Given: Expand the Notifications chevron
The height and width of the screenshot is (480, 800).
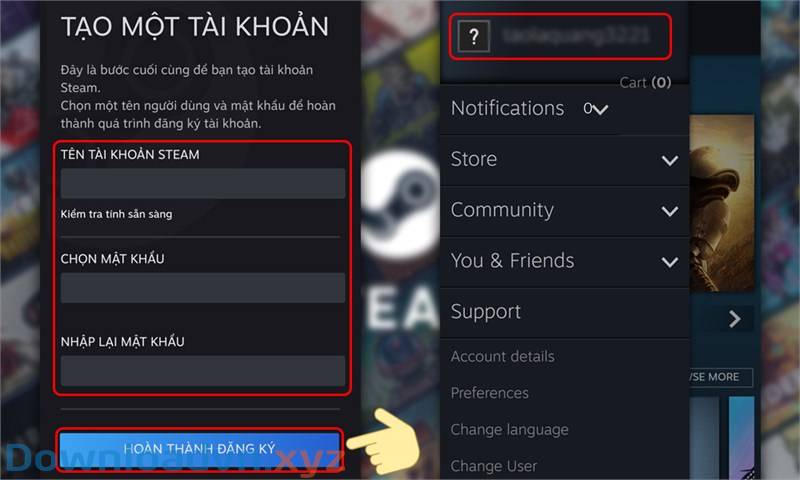Looking at the screenshot, I should [x=601, y=110].
